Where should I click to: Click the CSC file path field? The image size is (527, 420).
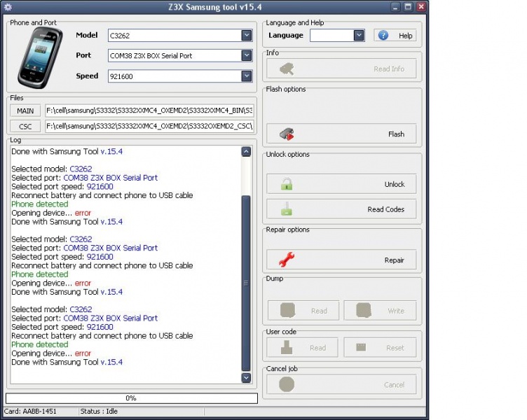point(149,126)
